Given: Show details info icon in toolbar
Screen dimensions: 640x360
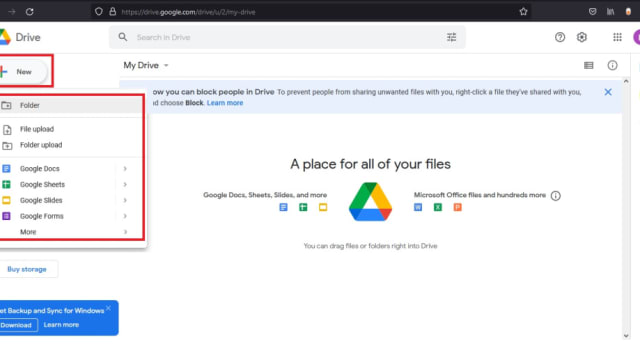Looking at the screenshot, I should pos(612,65).
